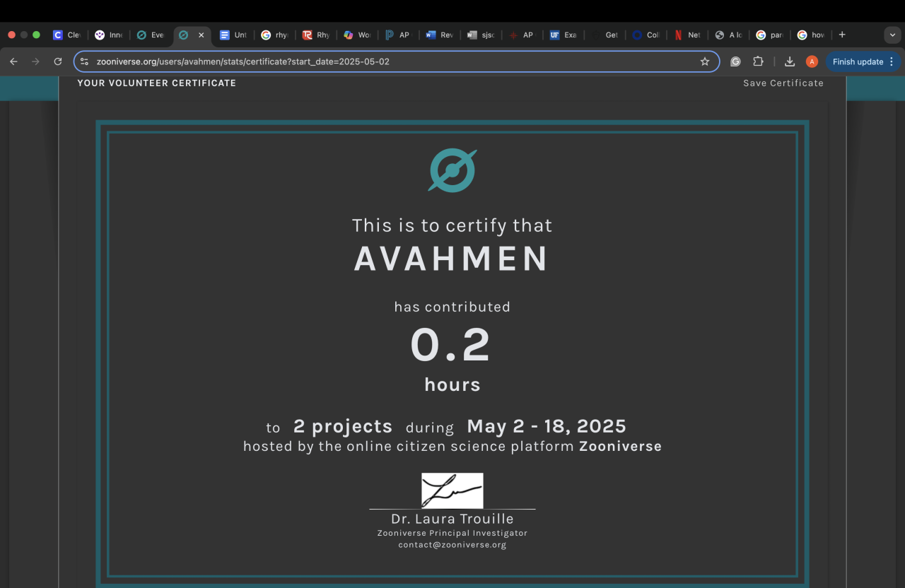
Task: Open the 'Get' tab
Action: pyautogui.click(x=605, y=35)
